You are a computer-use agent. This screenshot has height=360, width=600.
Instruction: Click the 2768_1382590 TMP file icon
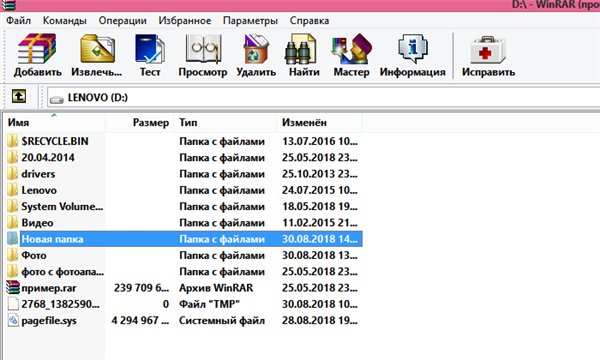(x=13, y=304)
